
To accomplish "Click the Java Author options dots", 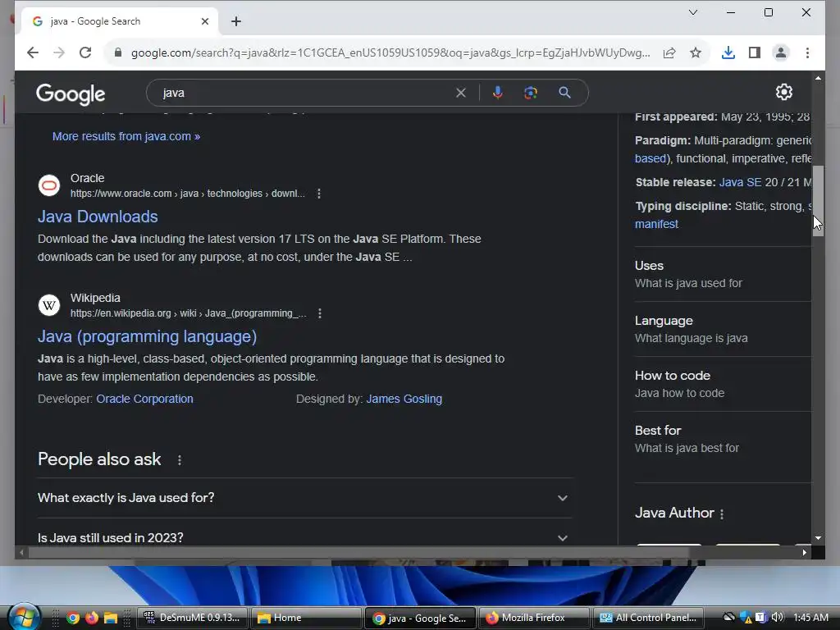I will [x=722, y=514].
